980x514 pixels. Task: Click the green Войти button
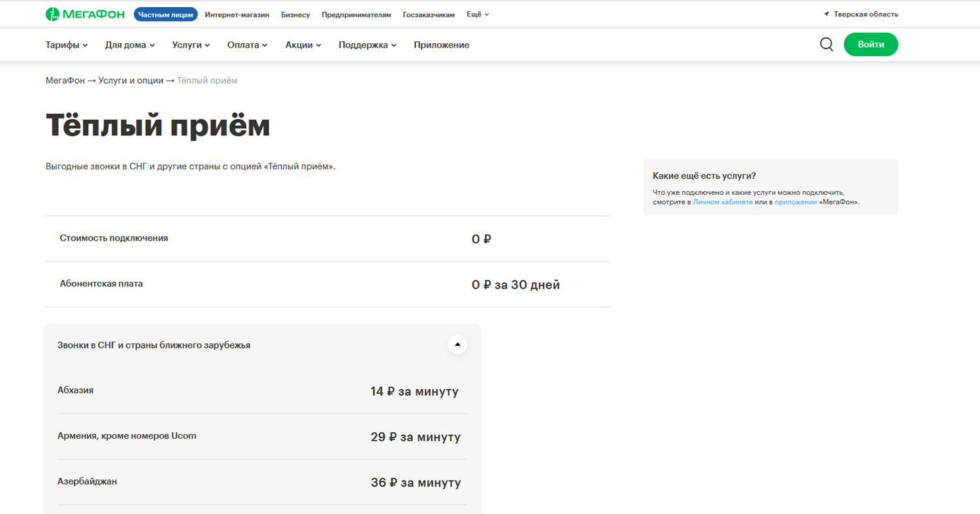click(871, 44)
